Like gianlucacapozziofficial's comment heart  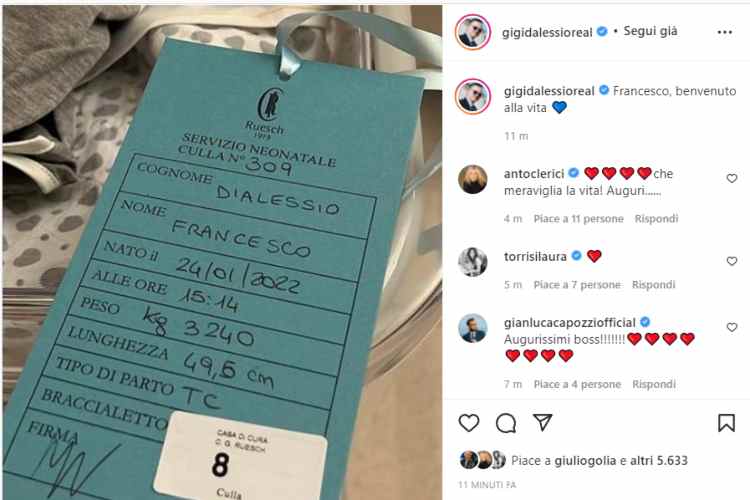tap(732, 327)
